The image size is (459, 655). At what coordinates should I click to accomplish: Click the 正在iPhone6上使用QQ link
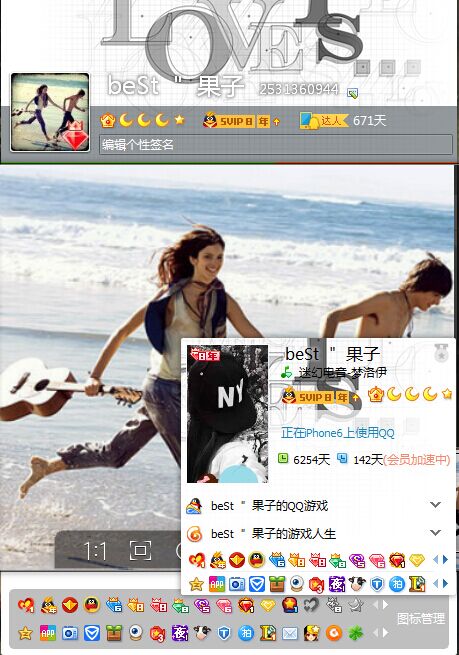click(337, 433)
